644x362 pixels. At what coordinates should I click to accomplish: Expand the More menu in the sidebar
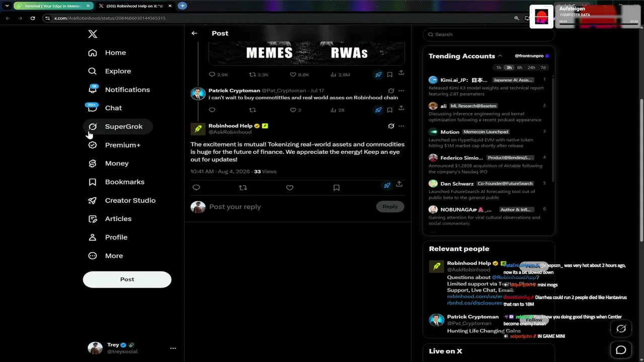106,256
